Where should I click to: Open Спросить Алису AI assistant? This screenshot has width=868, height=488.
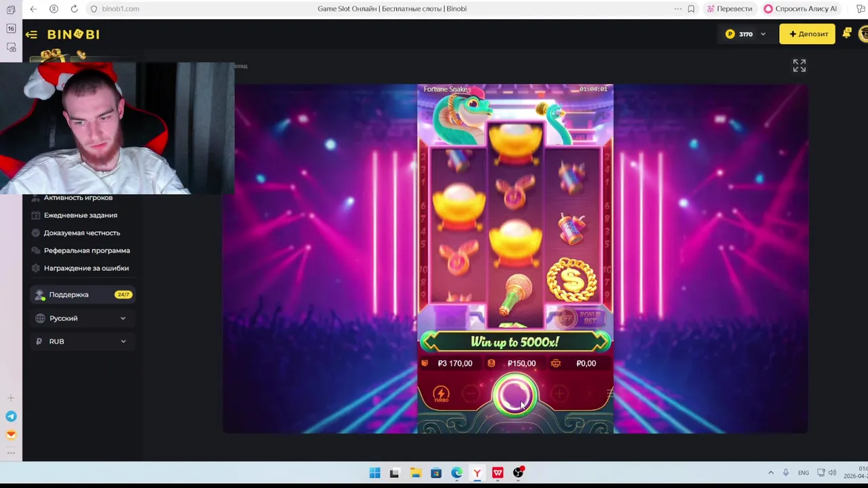(800, 9)
